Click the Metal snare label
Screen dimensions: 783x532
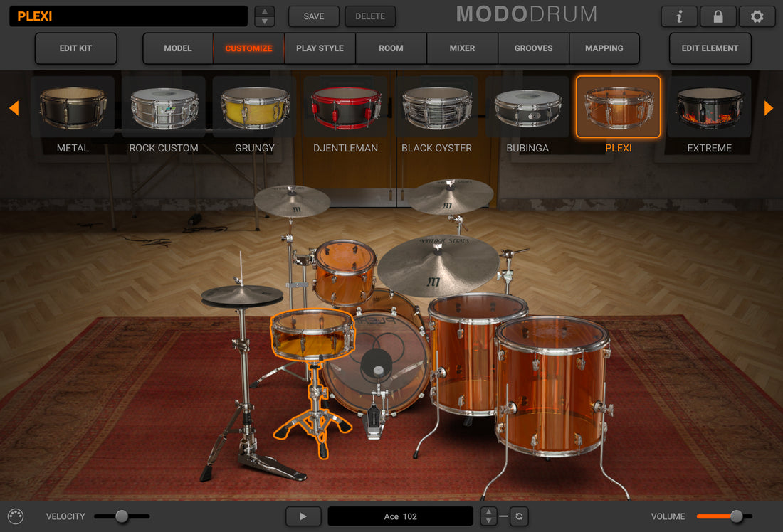coord(73,148)
